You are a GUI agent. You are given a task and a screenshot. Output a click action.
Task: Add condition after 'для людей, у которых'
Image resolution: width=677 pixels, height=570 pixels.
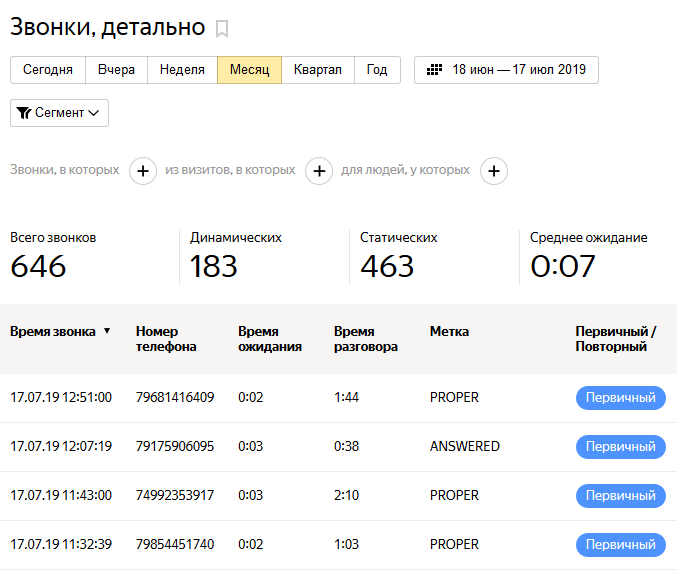point(494,171)
